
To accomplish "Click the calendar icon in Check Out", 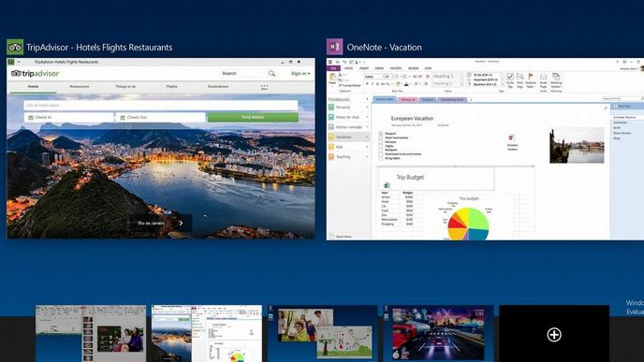I will 123,117.
